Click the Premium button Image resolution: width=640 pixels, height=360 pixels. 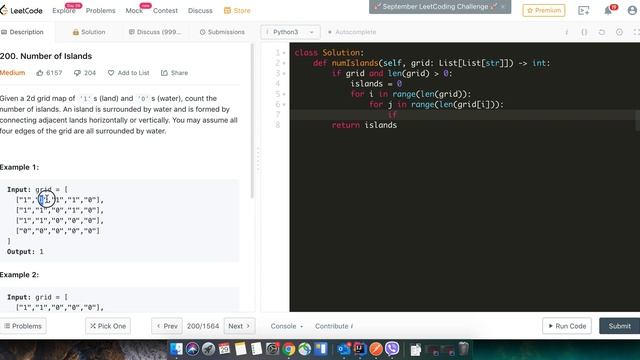544,11
